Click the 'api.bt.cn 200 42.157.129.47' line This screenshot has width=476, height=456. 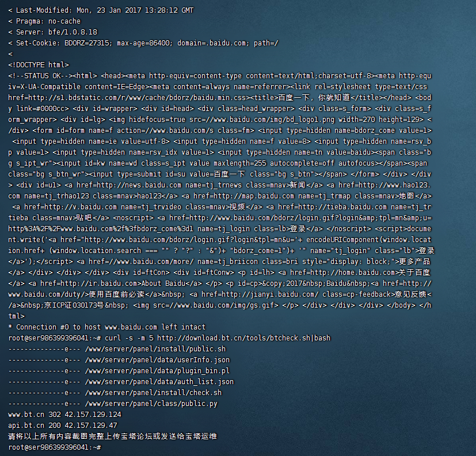pos(63,425)
